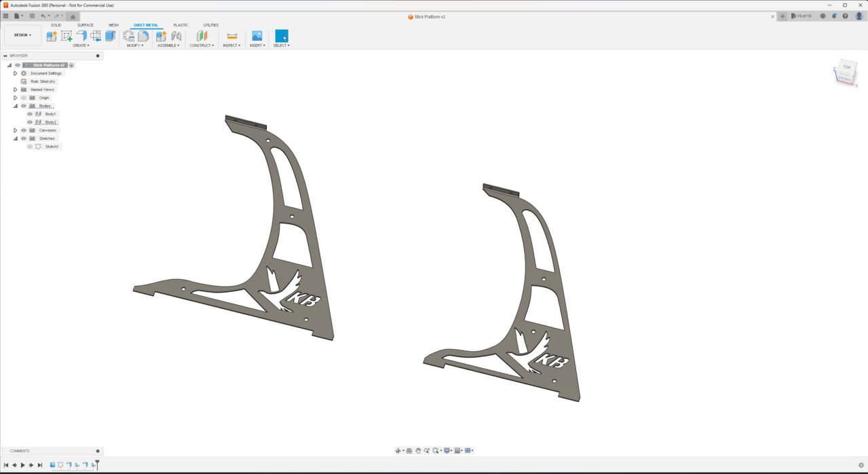Click the Pan hand navigation icon

418,450
